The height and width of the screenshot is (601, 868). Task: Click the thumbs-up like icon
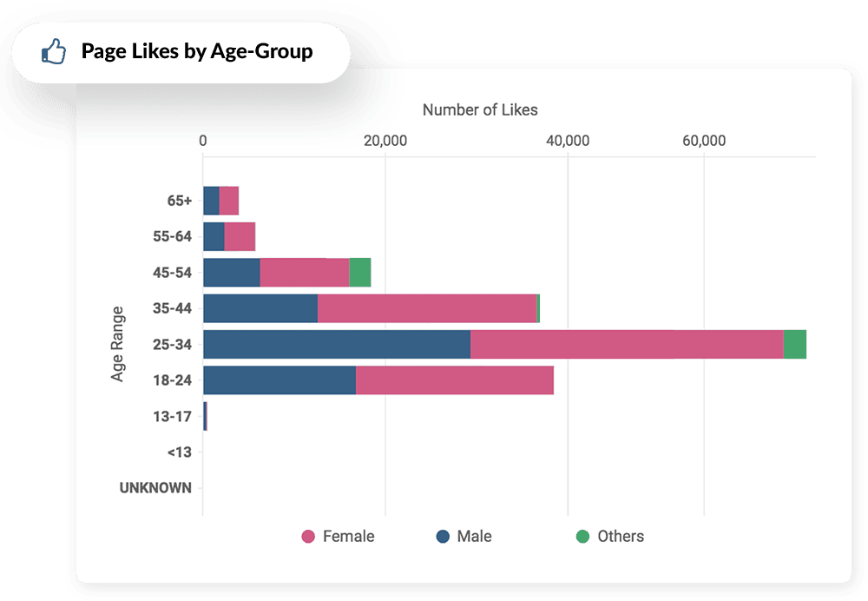[x=54, y=51]
